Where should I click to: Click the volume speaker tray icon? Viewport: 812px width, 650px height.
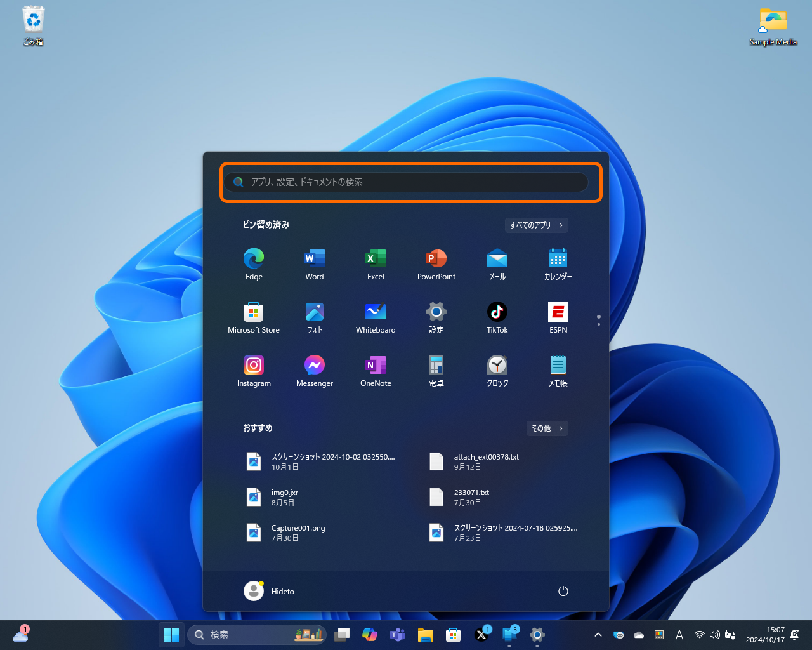click(x=715, y=635)
